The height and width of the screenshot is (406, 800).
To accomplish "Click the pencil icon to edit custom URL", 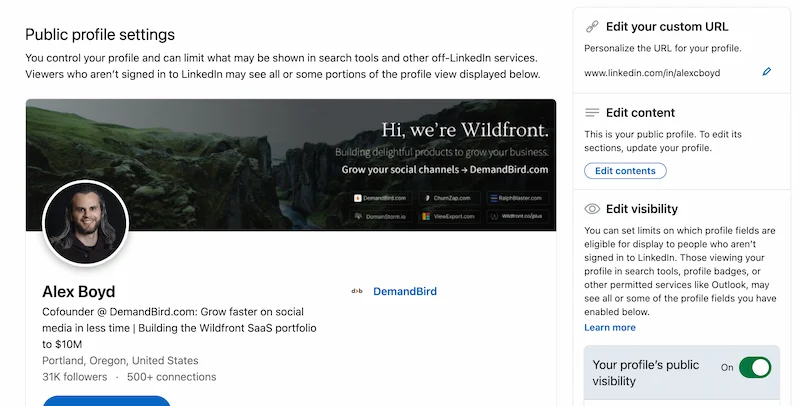I will pos(766,72).
